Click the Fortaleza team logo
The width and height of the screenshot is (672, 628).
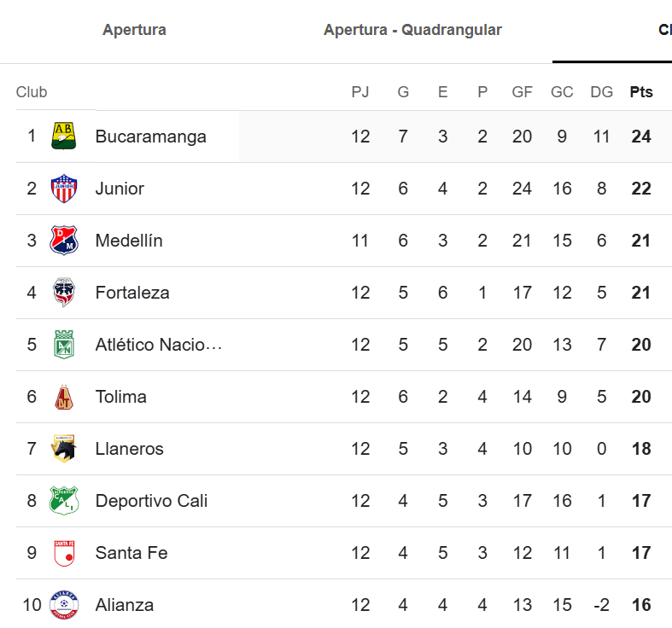pyautogui.click(x=64, y=293)
